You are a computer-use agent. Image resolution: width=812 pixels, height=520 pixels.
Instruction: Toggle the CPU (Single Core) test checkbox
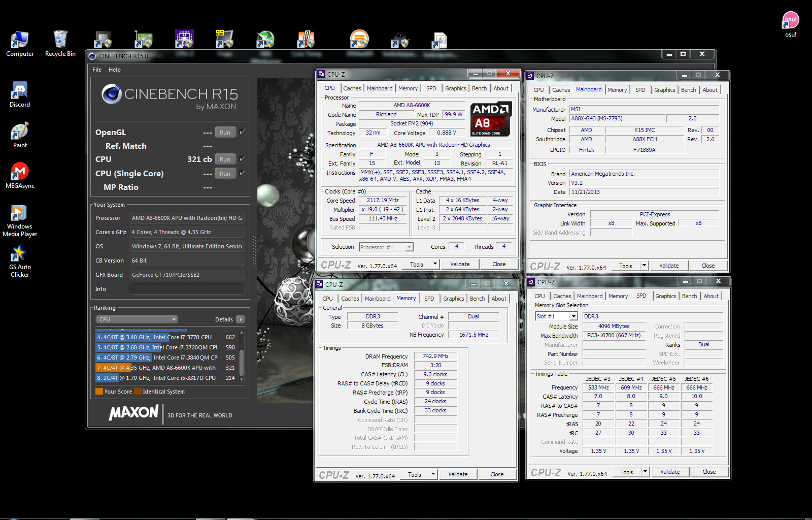243,173
